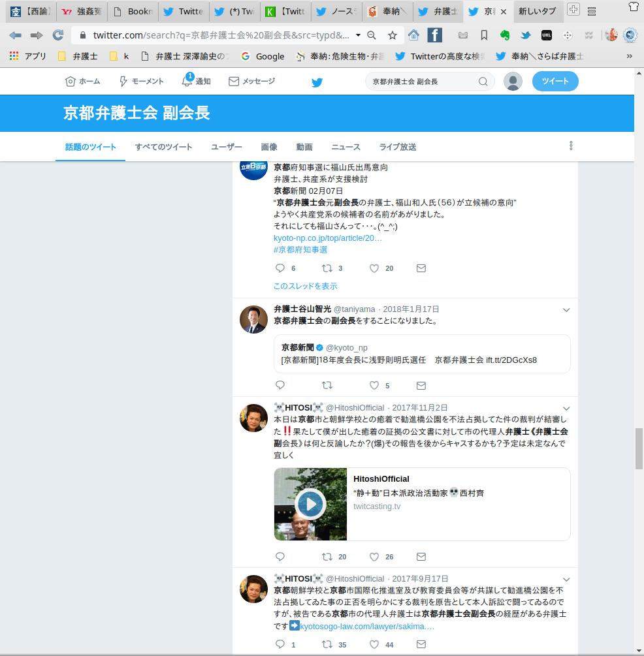Play the HitoshiOfficial twitcasting video thumbnail
The image size is (644, 656).
(x=310, y=504)
